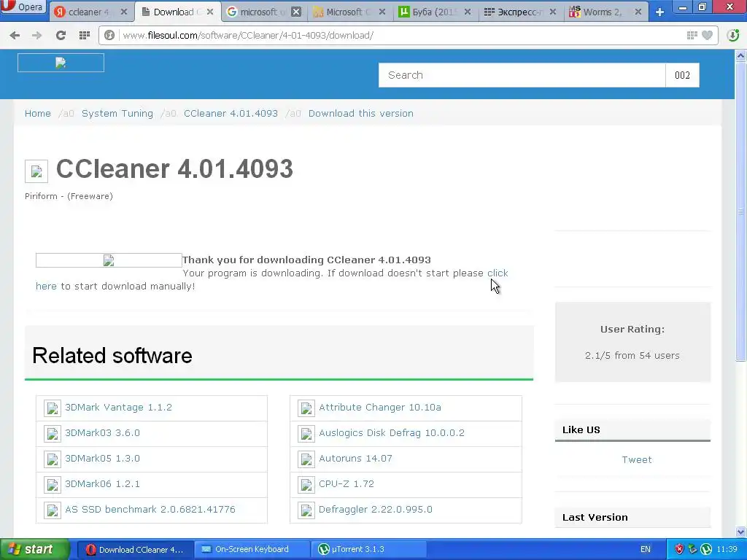Click the 'here' link to start download manually
The height and width of the screenshot is (560, 747).
click(x=46, y=286)
